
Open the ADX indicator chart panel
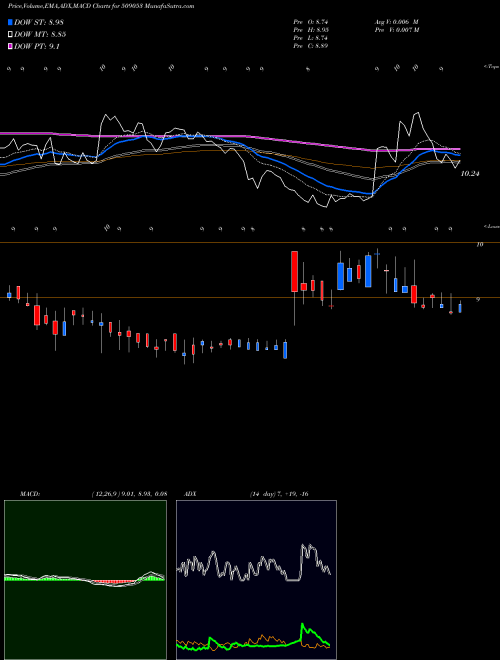pyautogui.click(x=256, y=580)
